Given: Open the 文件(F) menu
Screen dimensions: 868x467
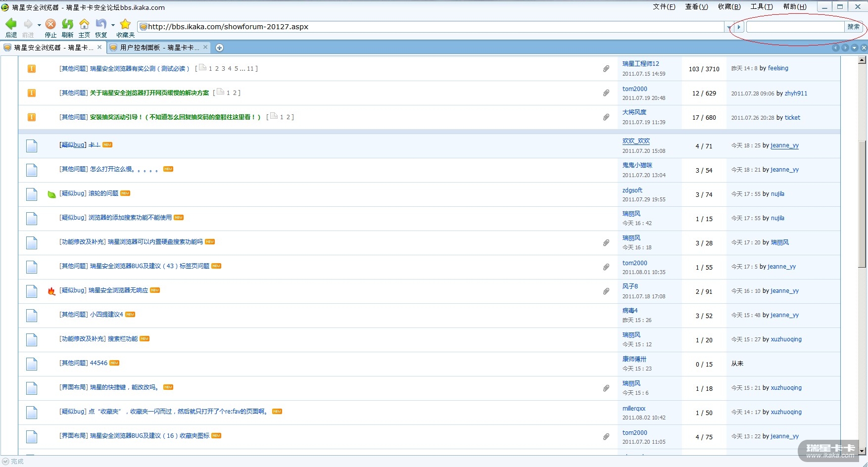Looking at the screenshot, I should pyautogui.click(x=664, y=6).
